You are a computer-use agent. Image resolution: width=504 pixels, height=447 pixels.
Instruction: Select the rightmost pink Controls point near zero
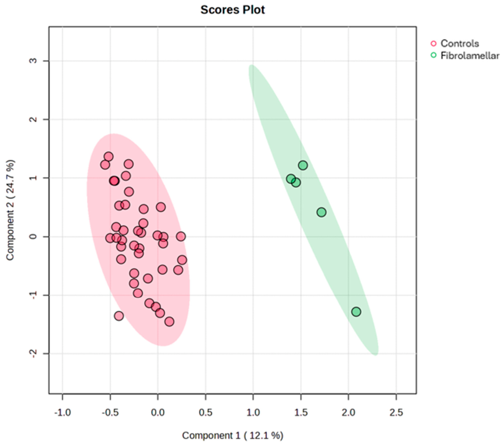click(x=181, y=237)
